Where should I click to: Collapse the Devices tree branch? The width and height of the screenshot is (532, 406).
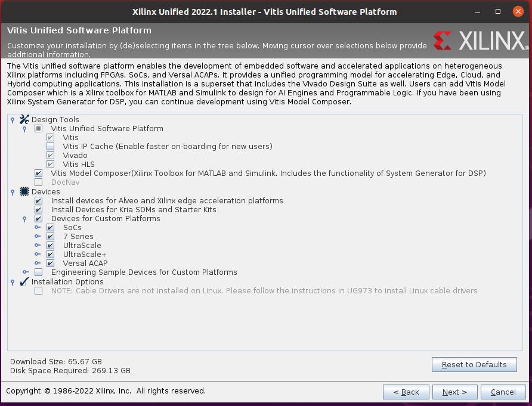(x=13, y=191)
